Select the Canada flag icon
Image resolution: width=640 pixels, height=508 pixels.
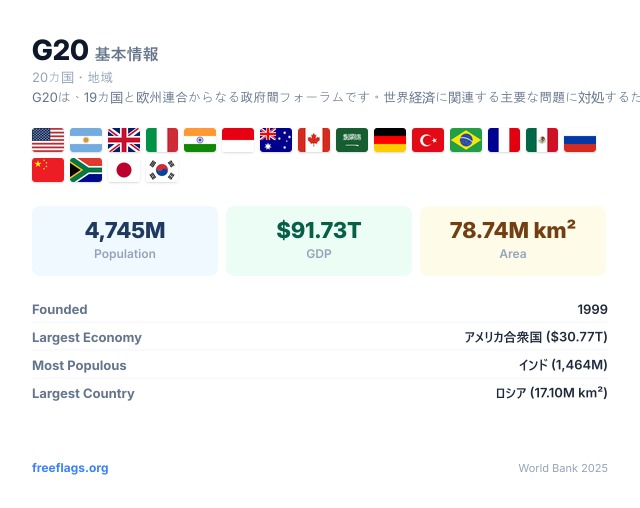pos(313,140)
